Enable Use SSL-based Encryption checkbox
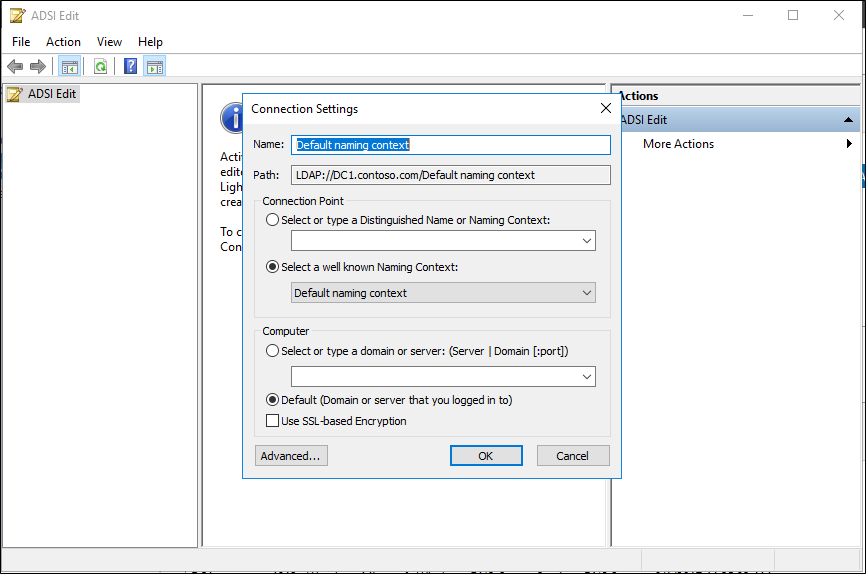This screenshot has width=866, height=574. click(272, 421)
